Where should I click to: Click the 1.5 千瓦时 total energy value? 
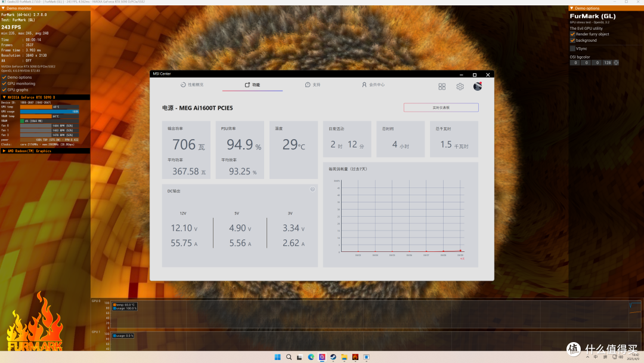[x=454, y=144]
